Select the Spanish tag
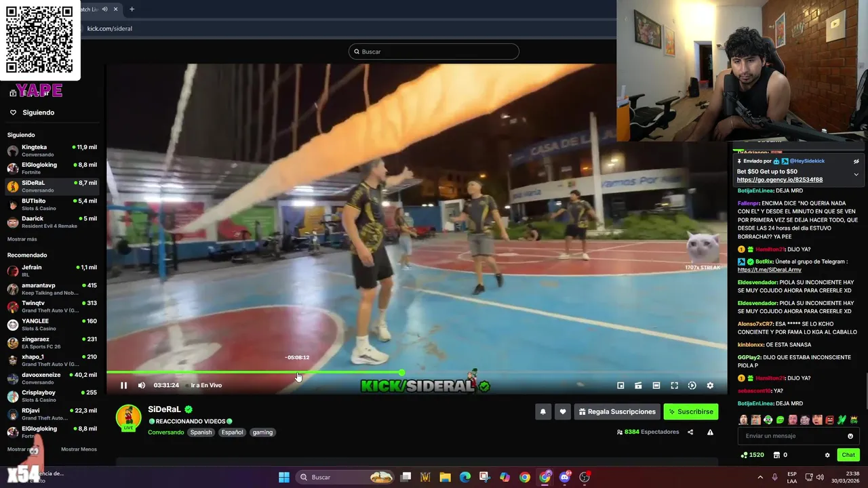This screenshot has width=868, height=488. click(201, 432)
